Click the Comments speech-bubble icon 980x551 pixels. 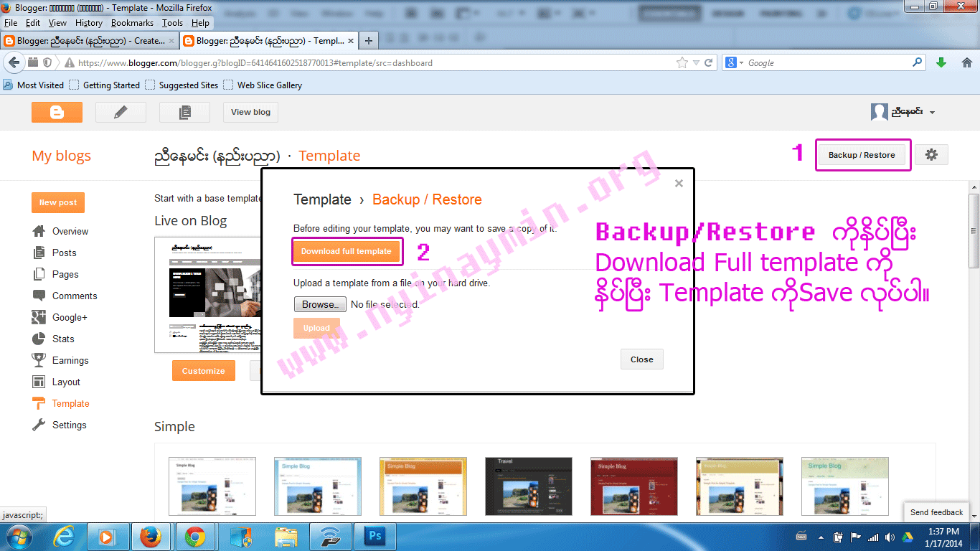tap(39, 296)
